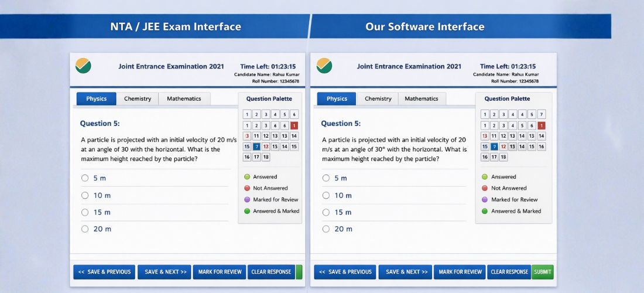Screen dimensions: 644x293
Task: Open red-text question 13 in Our Software palette
Action: coord(485,136)
